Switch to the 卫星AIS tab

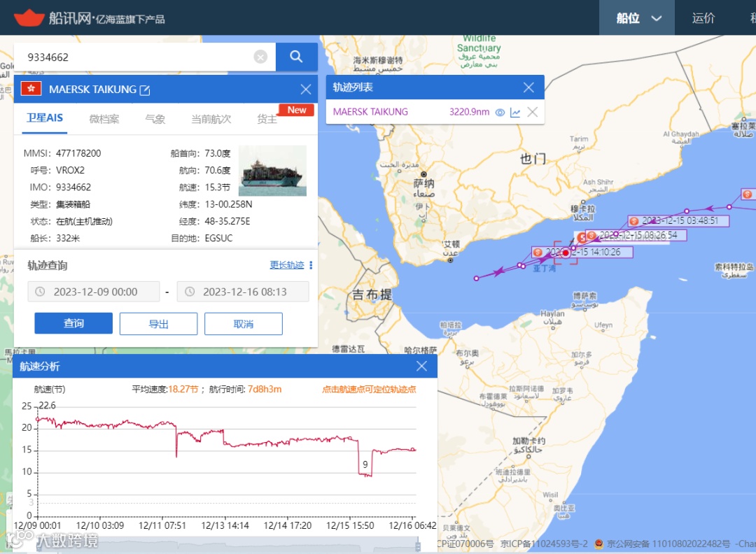coord(45,118)
